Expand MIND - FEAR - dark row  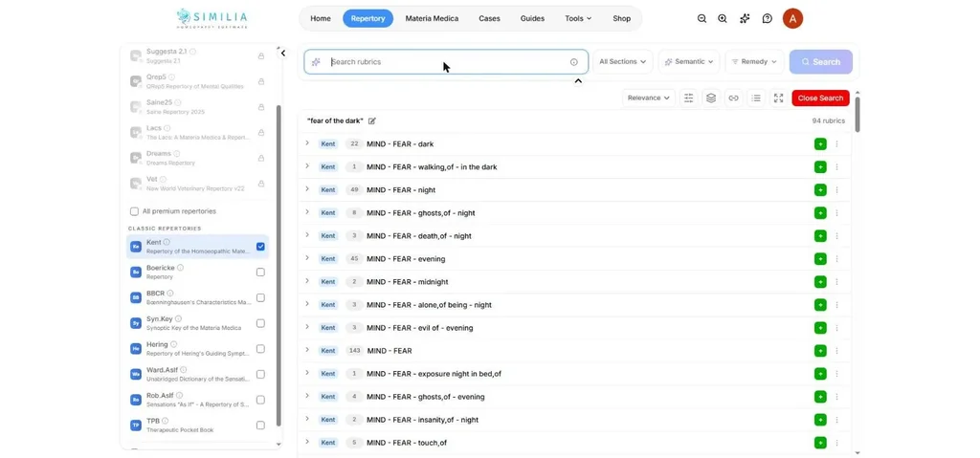(307, 143)
